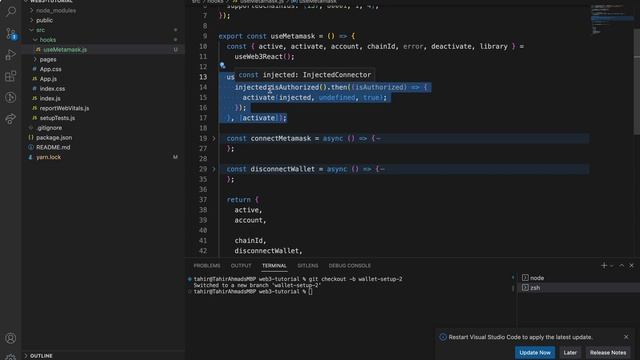640x360 pixels.
Task: Select the Terminal tab
Action: (274, 265)
